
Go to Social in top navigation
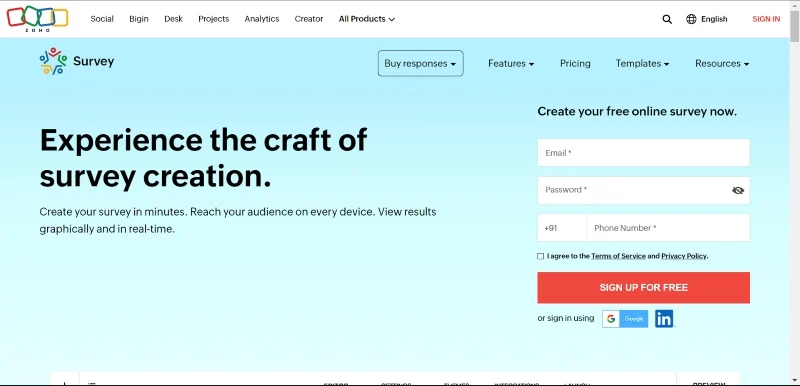(x=102, y=19)
